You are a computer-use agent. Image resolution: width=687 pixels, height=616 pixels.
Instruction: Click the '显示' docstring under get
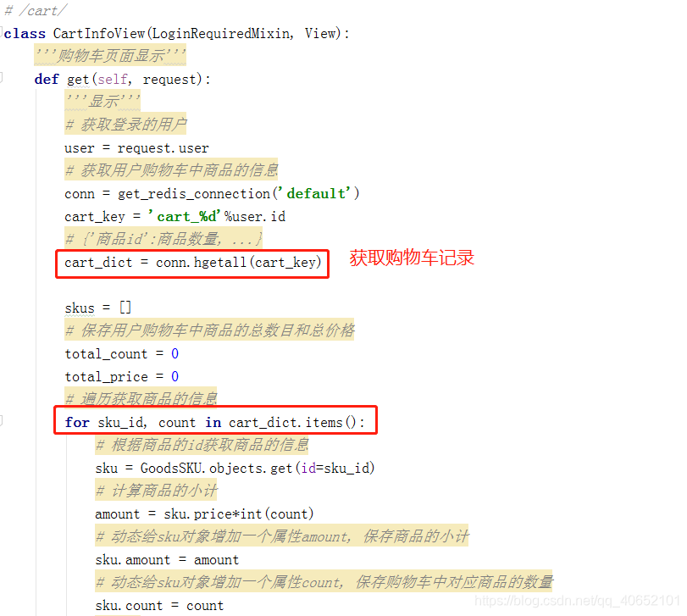click(x=103, y=101)
